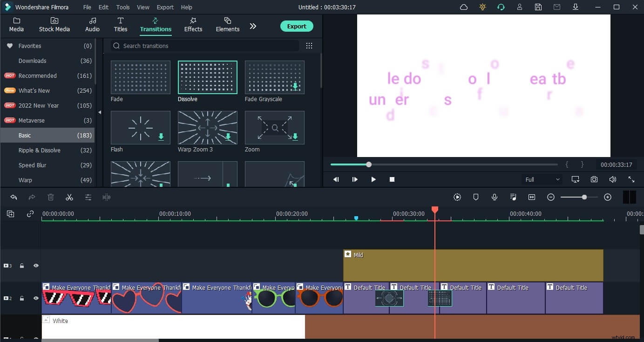644x342 pixels.
Task: Click the download icon in title bar
Action: (x=576, y=7)
